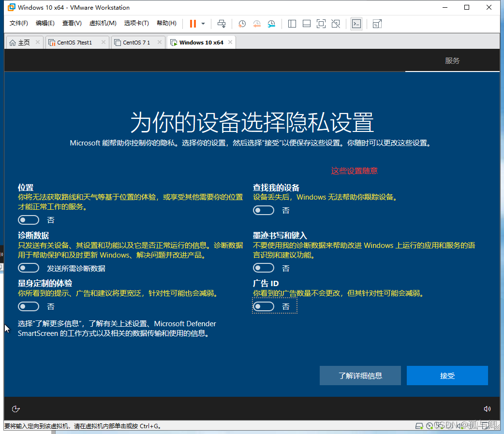The height and width of the screenshot is (434, 504).
Task: Close the 主页 tab
Action: click(x=38, y=42)
